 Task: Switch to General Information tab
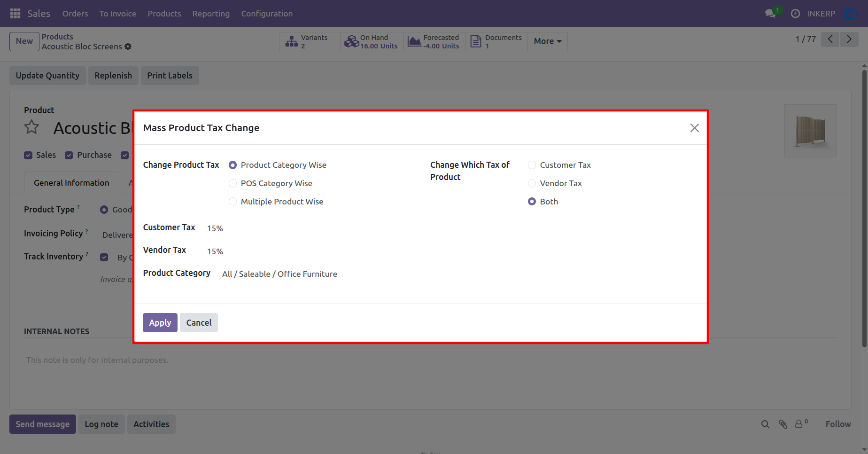click(x=71, y=183)
